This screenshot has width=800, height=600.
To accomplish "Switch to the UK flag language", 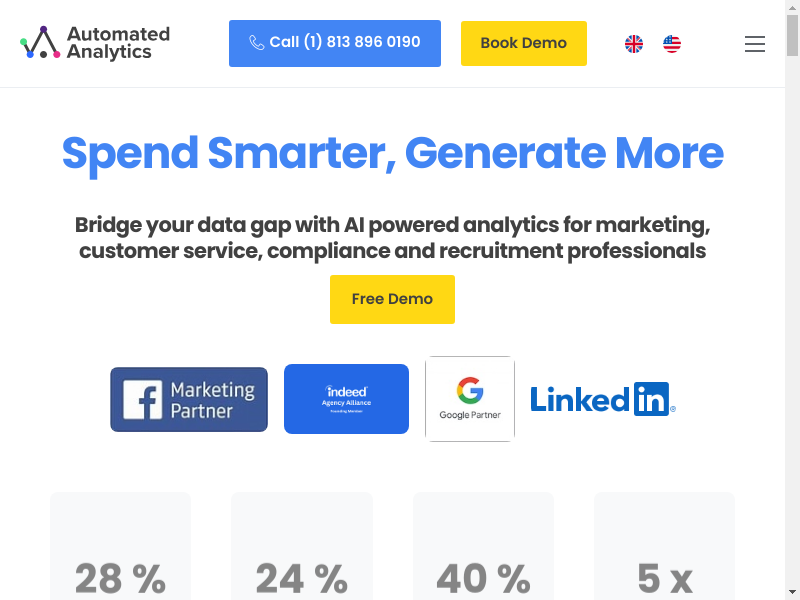I will pos(634,44).
